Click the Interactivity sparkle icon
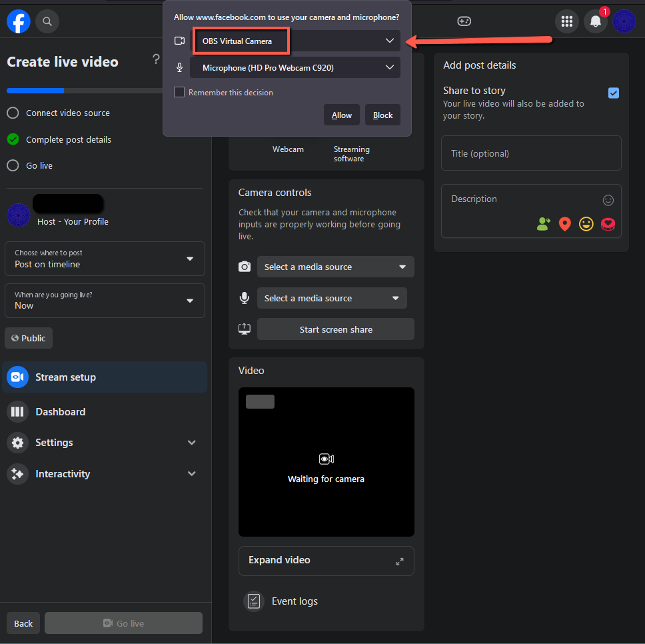 [18, 473]
